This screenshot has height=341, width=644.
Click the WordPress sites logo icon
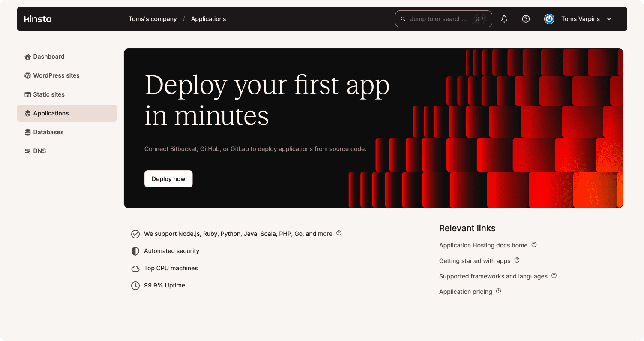point(28,75)
